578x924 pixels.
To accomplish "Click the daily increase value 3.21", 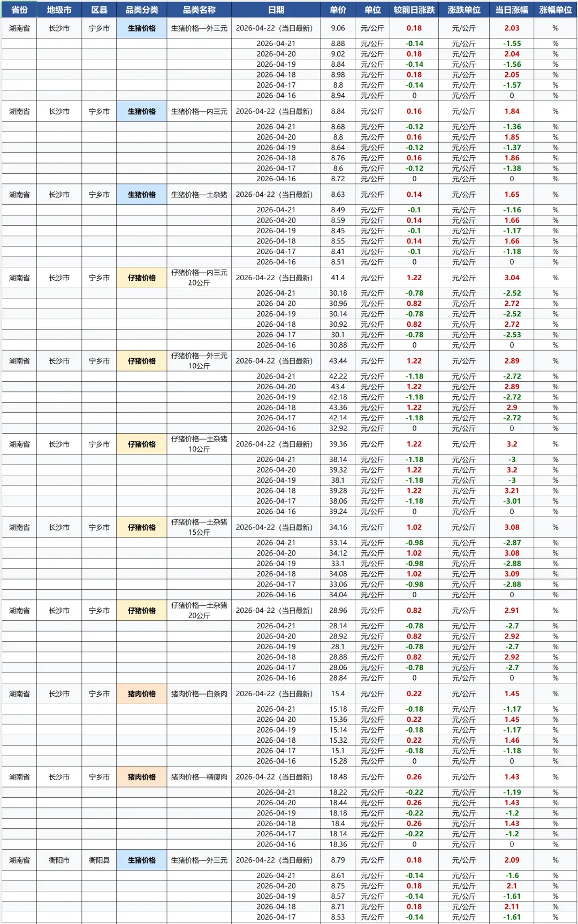I will [x=512, y=490].
